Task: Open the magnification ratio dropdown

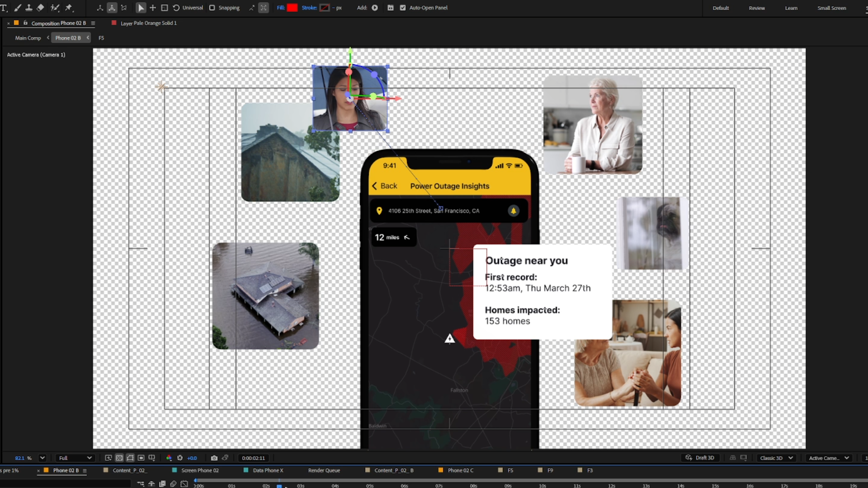Action: [x=42, y=458]
